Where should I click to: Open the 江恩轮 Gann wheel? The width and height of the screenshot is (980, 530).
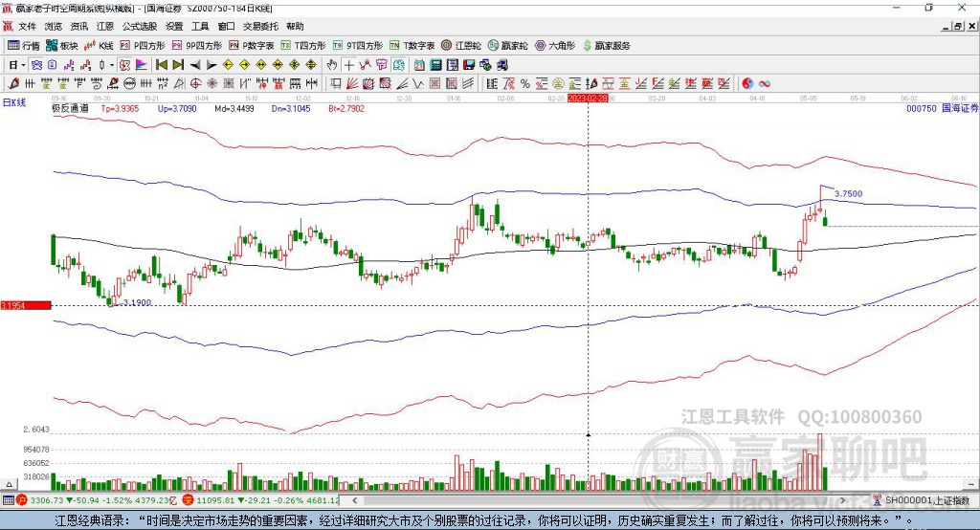[461, 46]
